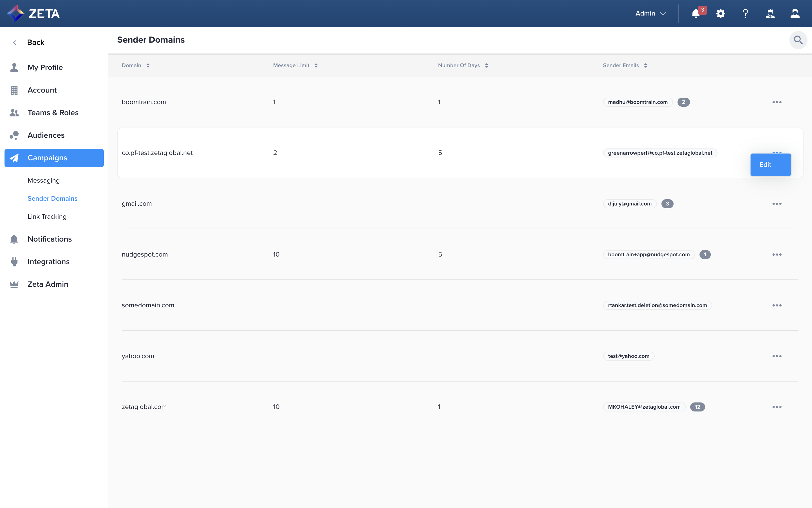Screen dimensions: 812x508
Task: Expand the 12 more emails badge for zetaglobal.com
Action: click(698, 407)
